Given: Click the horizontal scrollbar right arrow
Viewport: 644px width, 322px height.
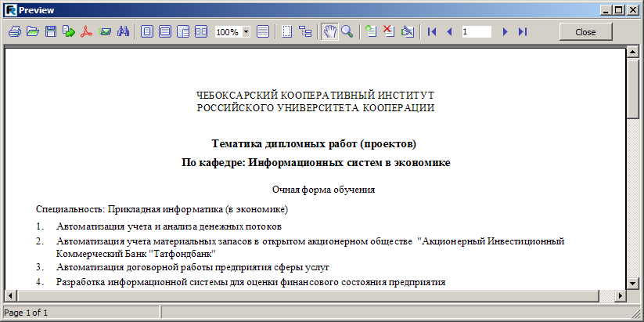Looking at the screenshot, I should (621, 295).
